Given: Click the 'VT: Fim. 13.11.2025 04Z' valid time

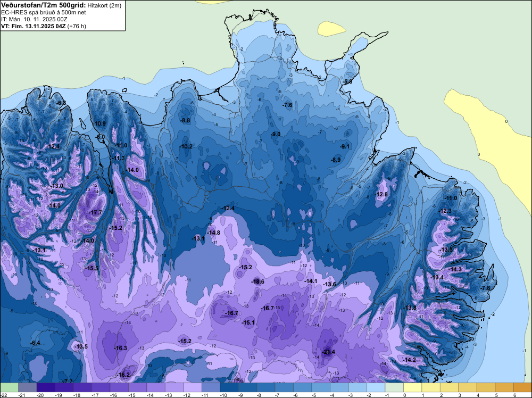Looking at the screenshot, I should click(x=33, y=26).
